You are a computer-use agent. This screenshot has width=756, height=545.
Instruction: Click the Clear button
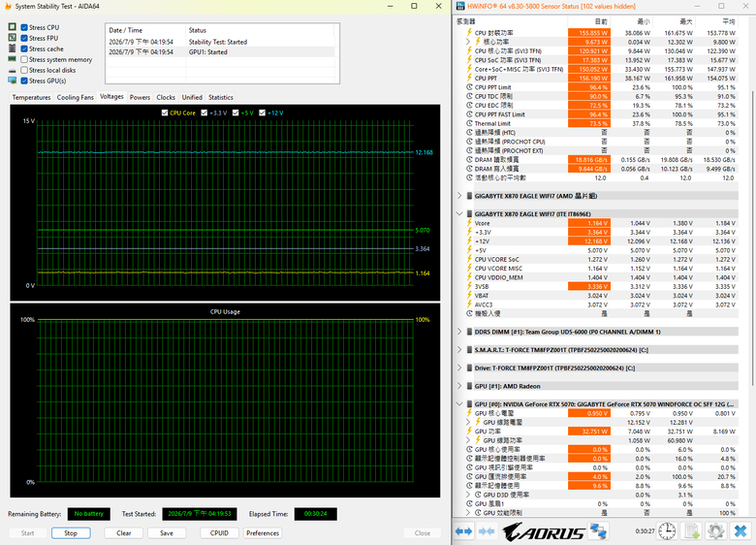(124, 533)
